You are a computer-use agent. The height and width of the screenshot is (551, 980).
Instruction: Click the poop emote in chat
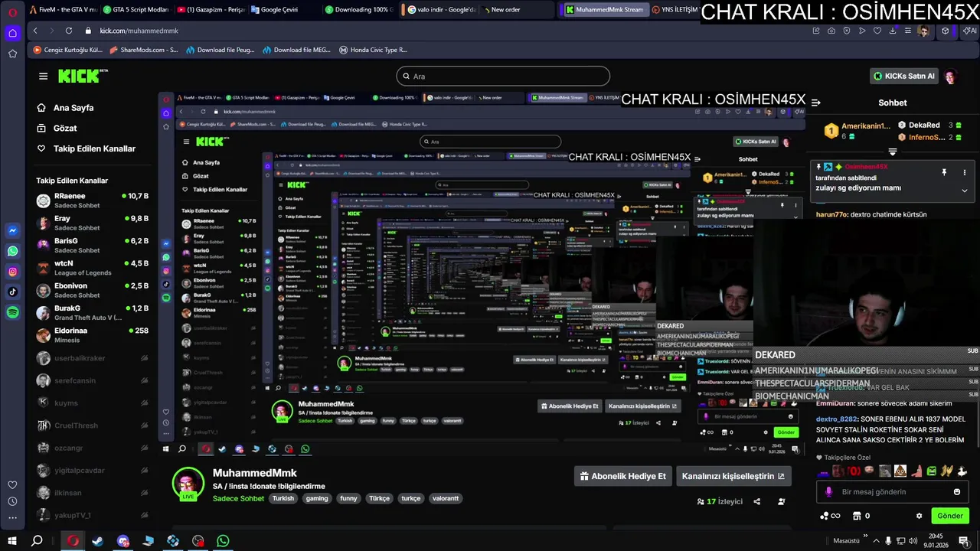coord(900,471)
